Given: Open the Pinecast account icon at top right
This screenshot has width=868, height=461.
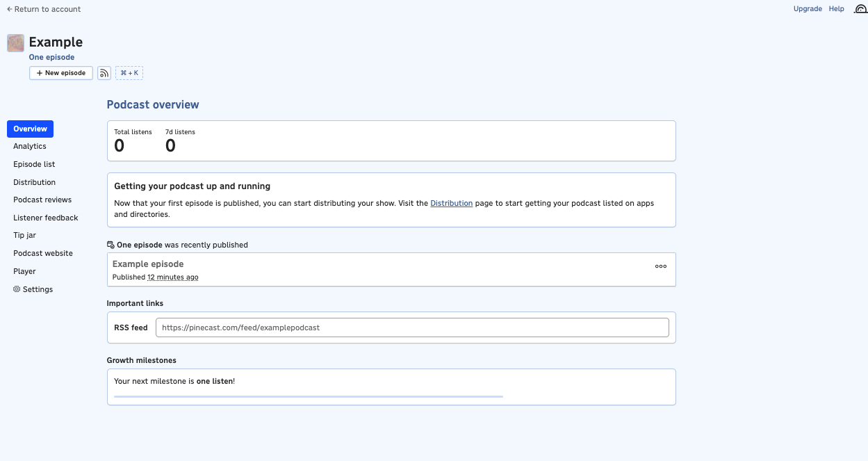Looking at the screenshot, I should click(x=860, y=10).
